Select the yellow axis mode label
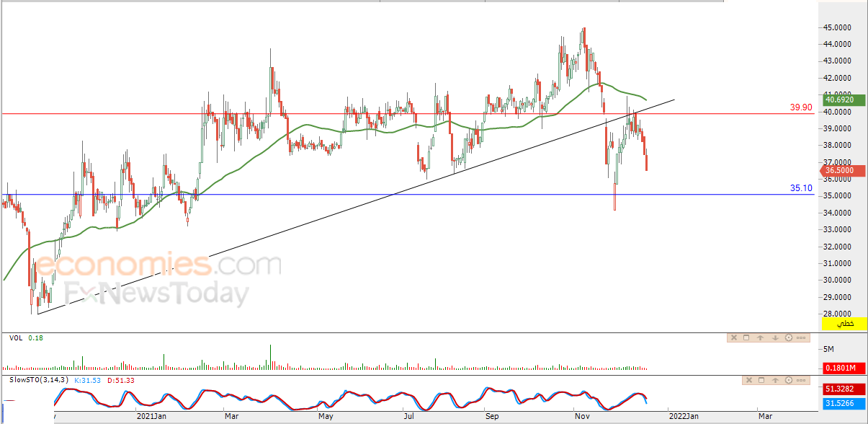868x424 pixels. [x=844, y=324]
